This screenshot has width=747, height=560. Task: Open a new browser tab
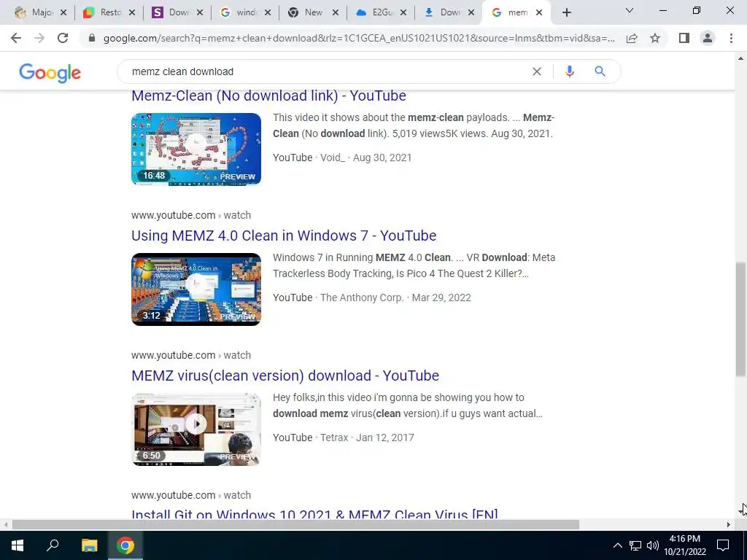pos(566,12)
